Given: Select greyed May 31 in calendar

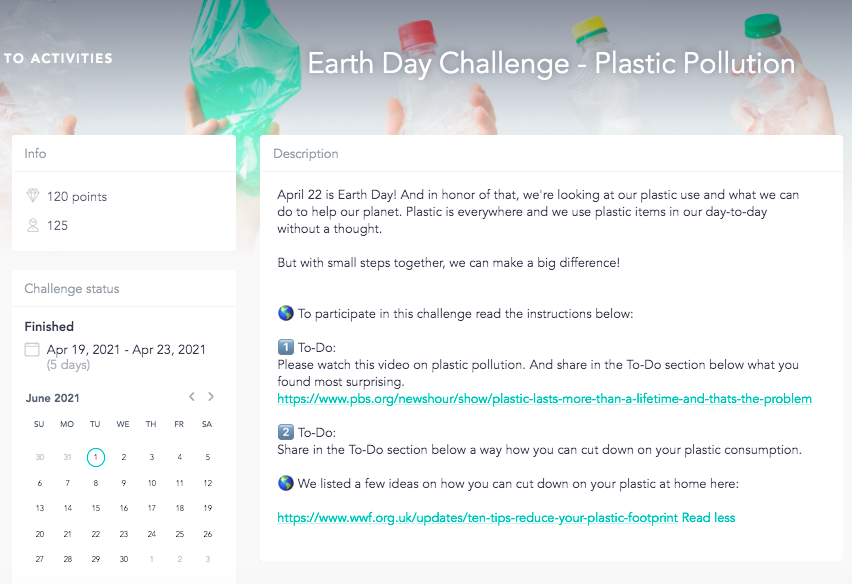Looking at the screenshot, I should (67, 457).
